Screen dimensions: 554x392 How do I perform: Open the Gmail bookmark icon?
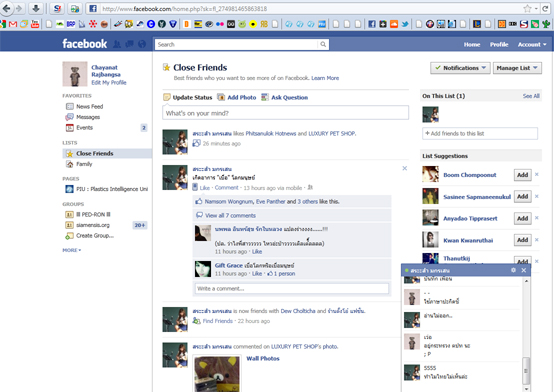tap(13, 24)
